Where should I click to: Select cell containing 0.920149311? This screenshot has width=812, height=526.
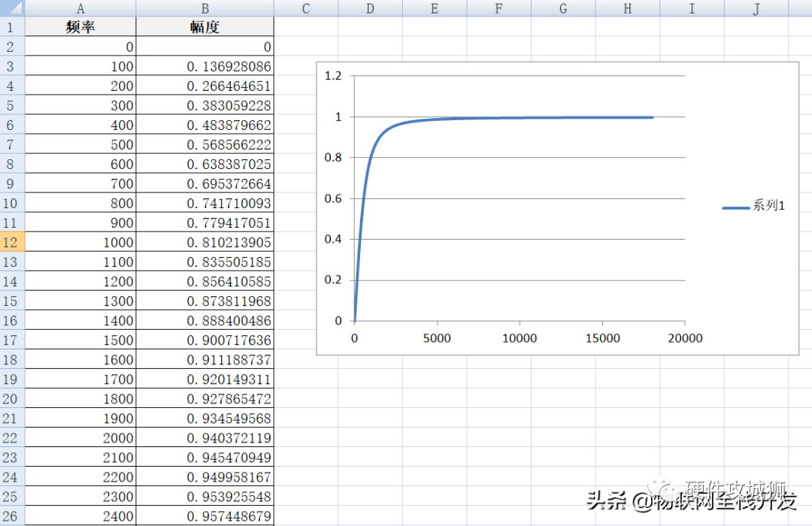click(x=205, y=379)
